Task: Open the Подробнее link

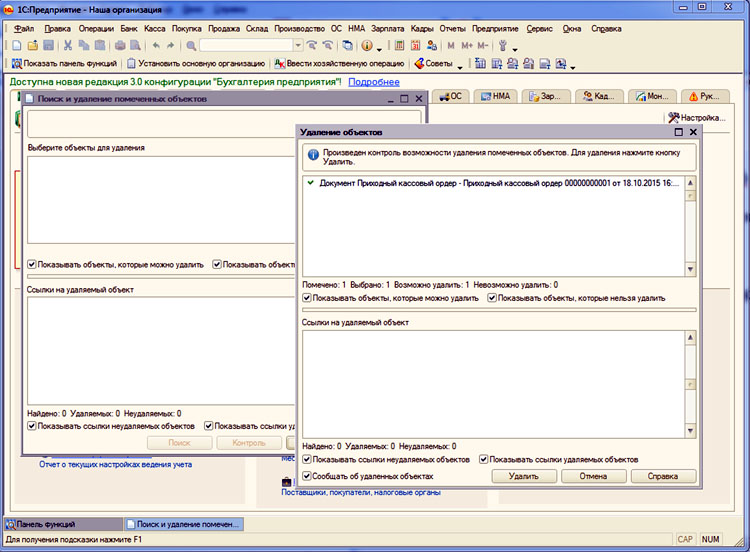Action: point(374,82)
